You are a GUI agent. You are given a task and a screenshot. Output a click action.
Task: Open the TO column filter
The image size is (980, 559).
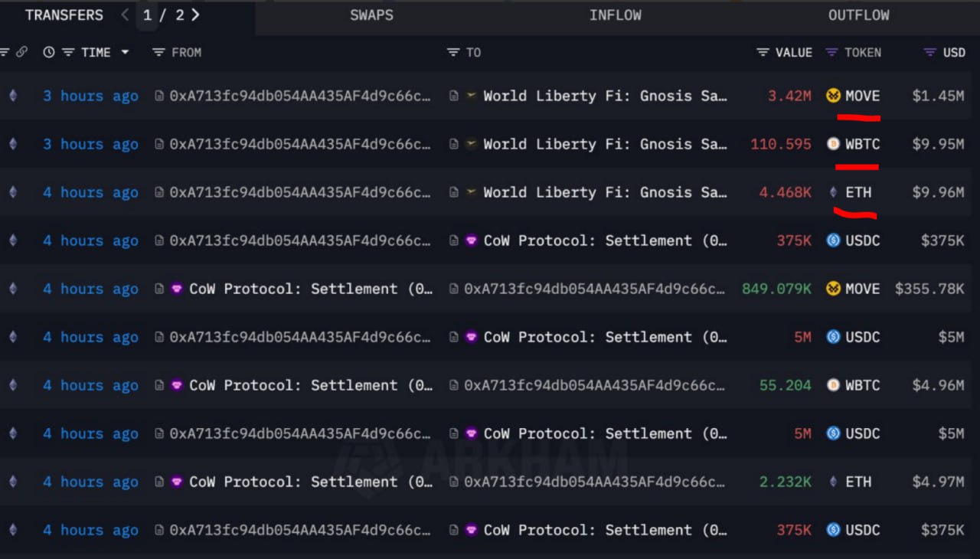point(453,52)
